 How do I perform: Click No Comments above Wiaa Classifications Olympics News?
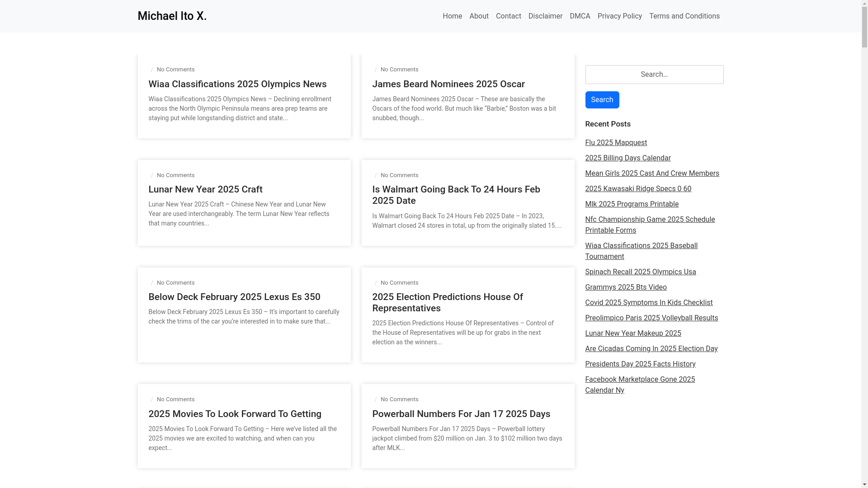[x=175, y=70]
